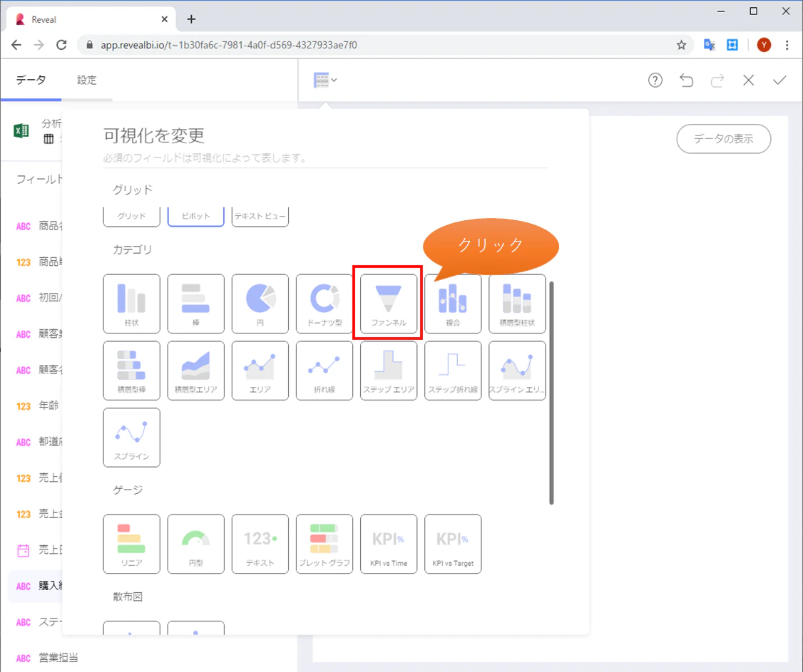Choose the 積層型棒 stacked bar chart
This screenshot has height=672, width=803.
(x=132, y=371)
